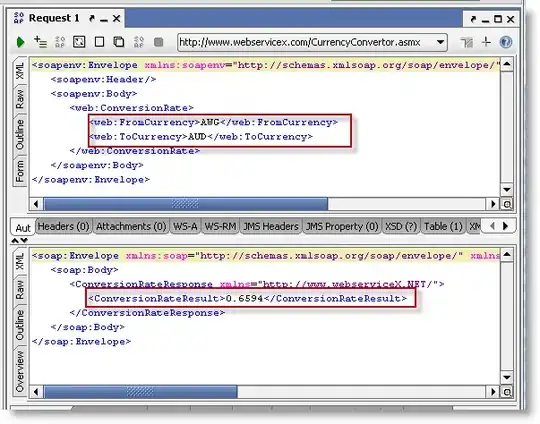The width and height of the screenshot is (540, 424).
Task: Click the second SOAP icon before the stop button
Action: tap(138, 42)
